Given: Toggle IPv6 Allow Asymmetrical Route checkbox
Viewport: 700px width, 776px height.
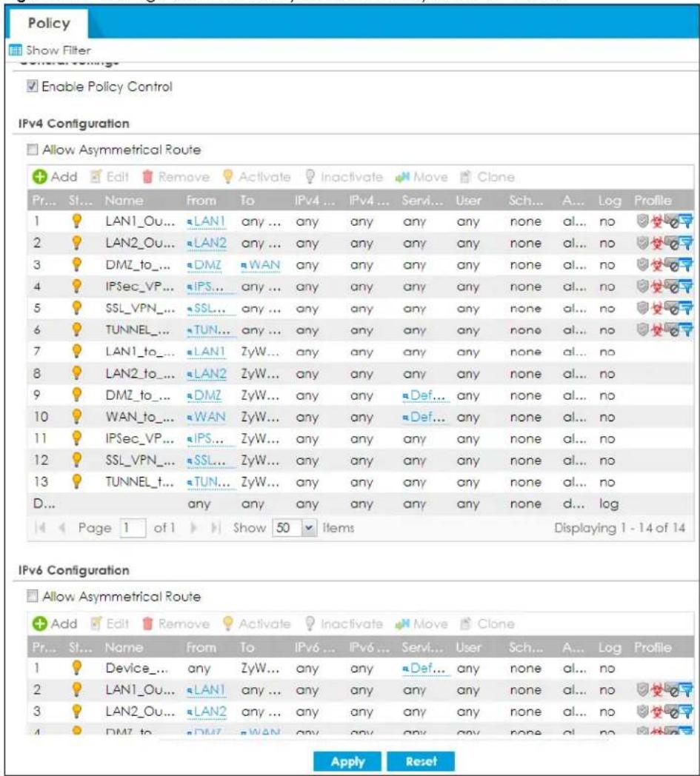Looking at the screenshot, I should (x=32, y=596).
